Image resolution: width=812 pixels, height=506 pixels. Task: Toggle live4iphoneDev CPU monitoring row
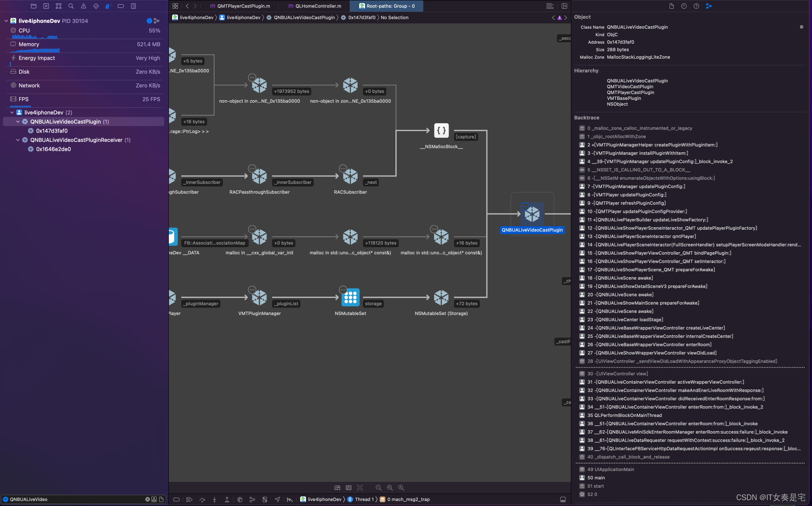[x=84, y=30]
